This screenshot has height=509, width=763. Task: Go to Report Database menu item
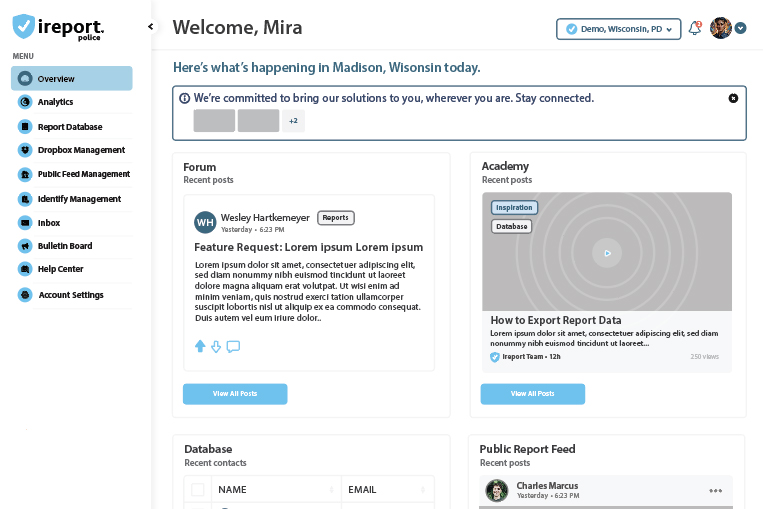pos(70,127)
